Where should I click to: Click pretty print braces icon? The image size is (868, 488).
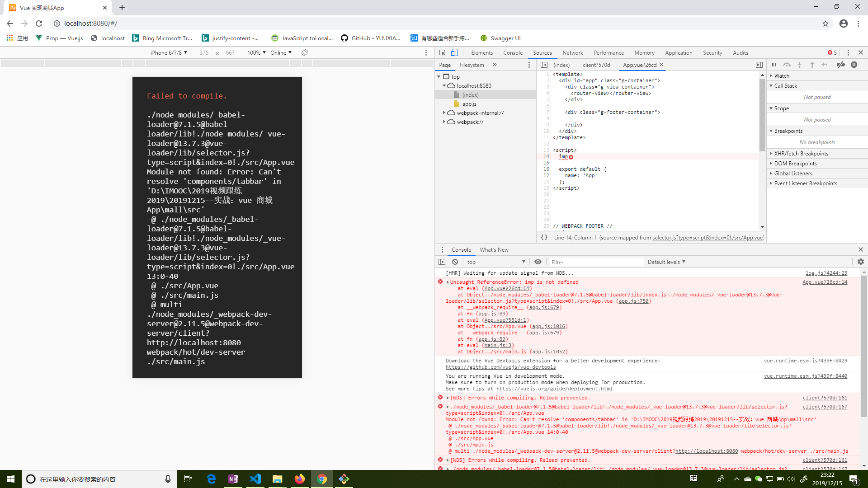[544, 237]
